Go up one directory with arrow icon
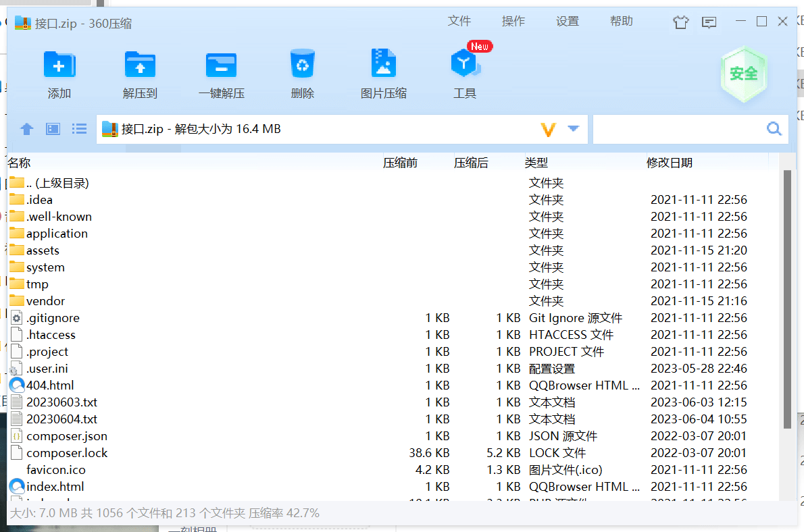 point(27,129)
